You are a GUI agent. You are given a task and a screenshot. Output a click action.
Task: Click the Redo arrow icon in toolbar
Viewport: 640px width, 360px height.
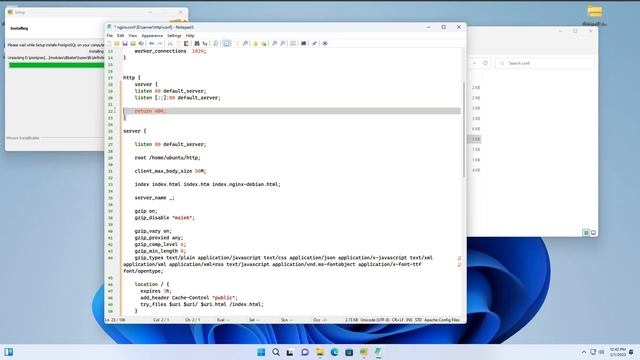coord(160,43)
